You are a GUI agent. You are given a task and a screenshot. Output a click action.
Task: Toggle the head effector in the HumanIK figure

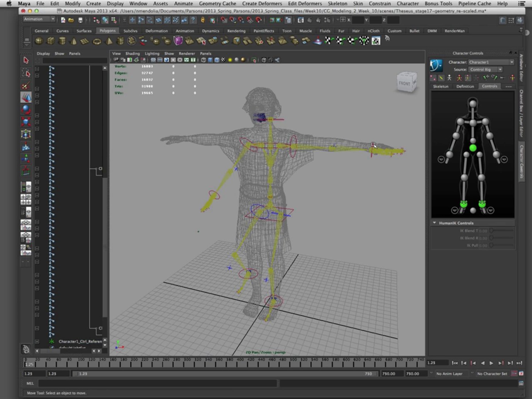click(473, 104)
